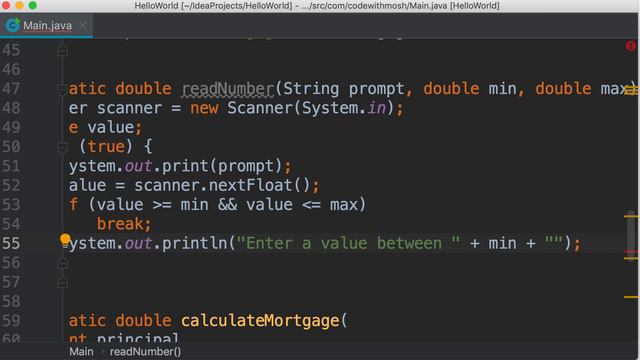Open the red error indicator in editor corner

(631, 46)
